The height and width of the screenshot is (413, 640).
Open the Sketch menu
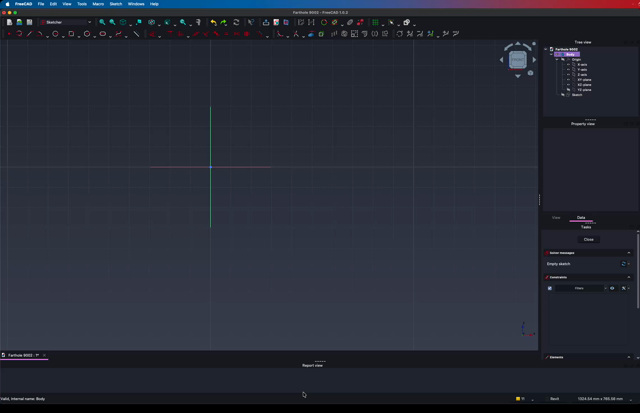pyautogui.click(x=116, y=4)
